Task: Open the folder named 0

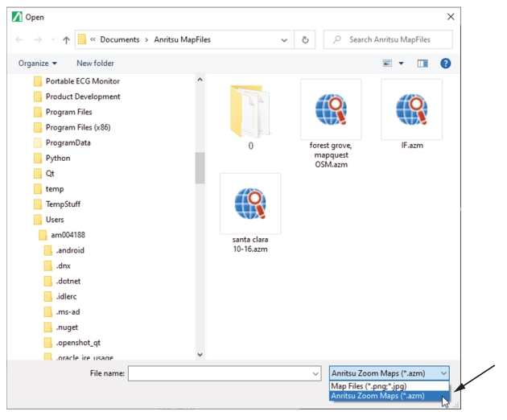Action: (250, 110)
